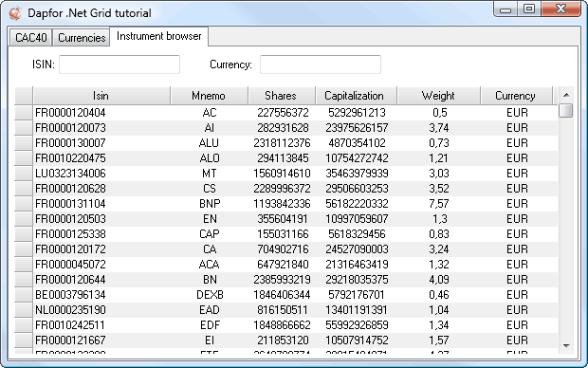588x368 pixels.
Task: Sort by the Currency column header
Action: (x=516, y=96)
